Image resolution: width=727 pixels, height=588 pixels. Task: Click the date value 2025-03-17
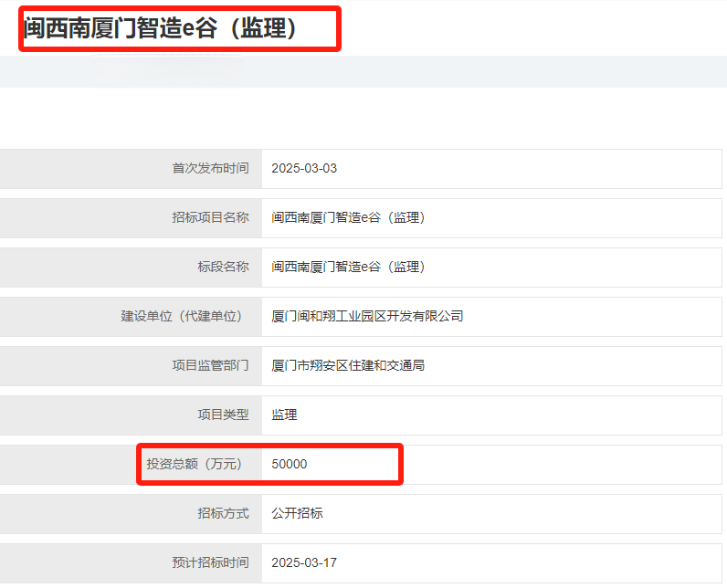304,562
